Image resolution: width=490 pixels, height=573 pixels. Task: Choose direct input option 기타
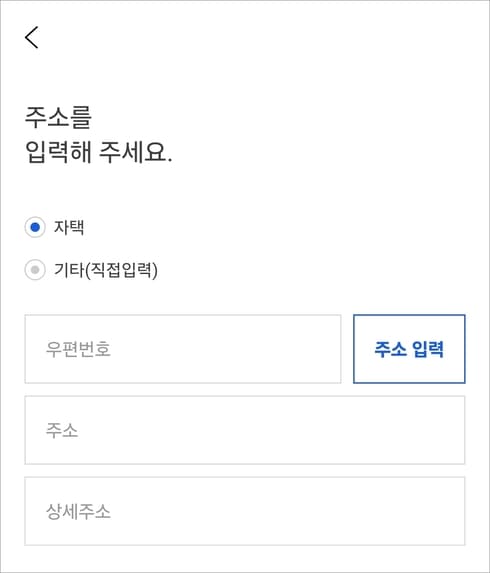coord(35,270)
